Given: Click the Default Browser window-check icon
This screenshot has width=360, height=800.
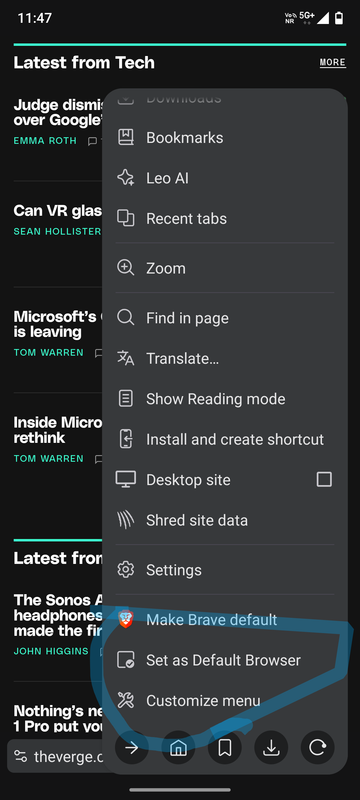Looking at the screenshot, I should pos(125,660).
